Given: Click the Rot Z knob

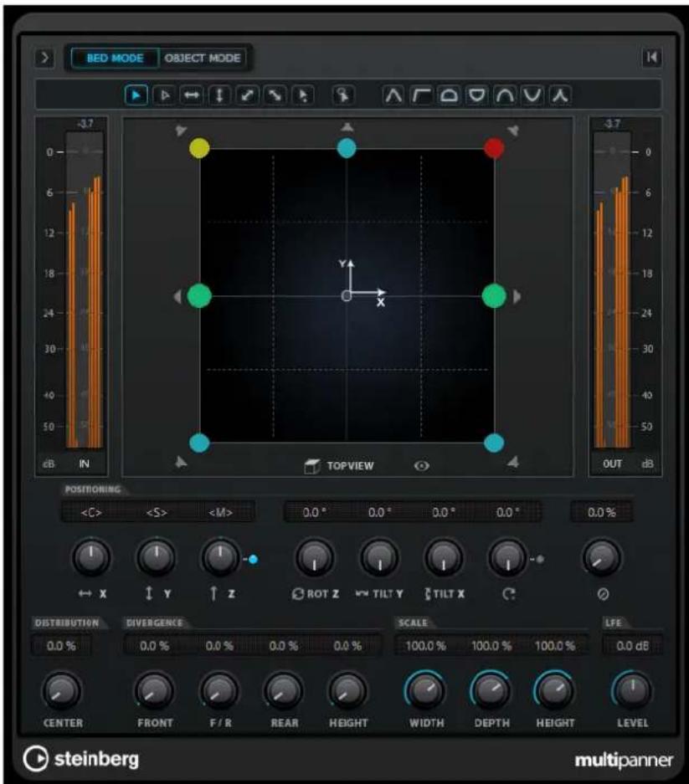Looking at the screenshot, I should 315,557.
